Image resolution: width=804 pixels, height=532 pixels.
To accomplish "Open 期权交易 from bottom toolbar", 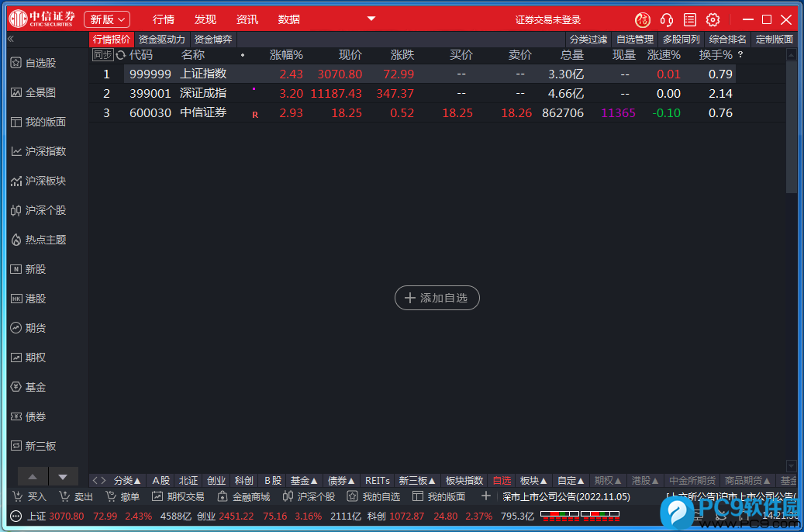I will pyautogui.click(x=178, y=496).
